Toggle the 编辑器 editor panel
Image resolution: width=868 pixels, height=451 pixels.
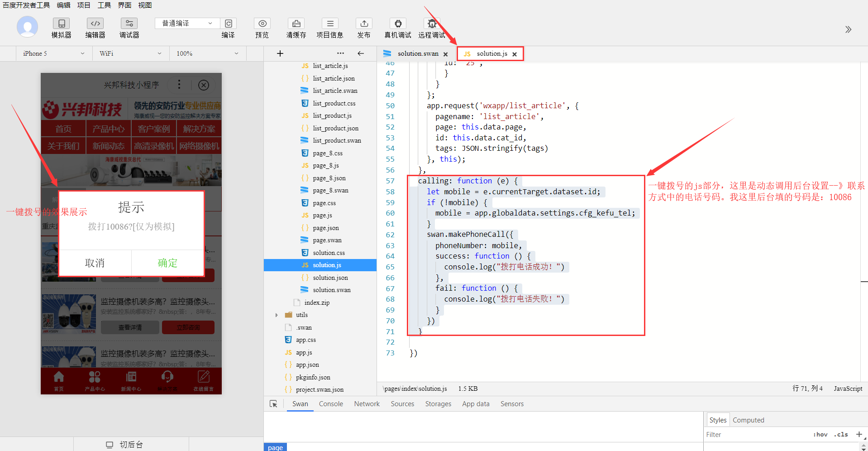[95, 24]
